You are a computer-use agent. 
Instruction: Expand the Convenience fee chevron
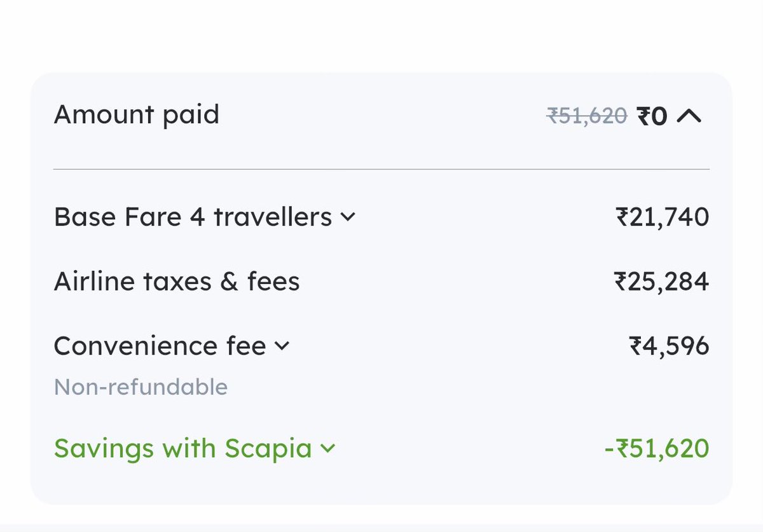[x=281, y=346]
